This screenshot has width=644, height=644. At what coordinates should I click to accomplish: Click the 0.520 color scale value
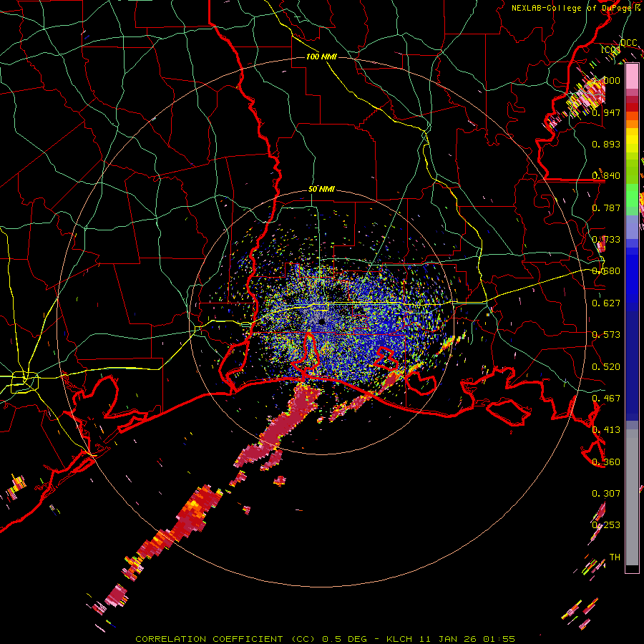pos(606,367)
